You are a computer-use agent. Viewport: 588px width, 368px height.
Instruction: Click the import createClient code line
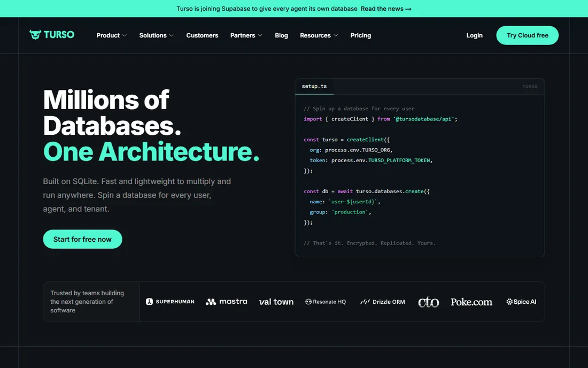coord(380,119)
